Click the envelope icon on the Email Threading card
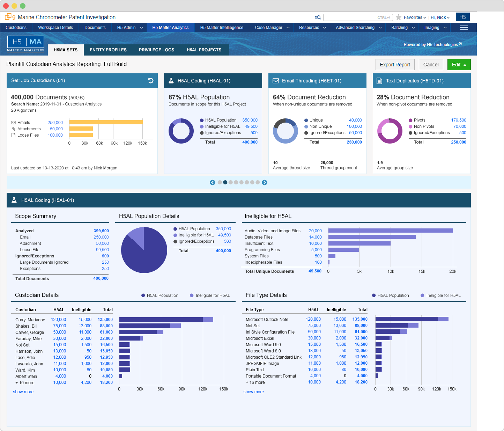Screen dimensions: 504x431 tap(275, 81)
